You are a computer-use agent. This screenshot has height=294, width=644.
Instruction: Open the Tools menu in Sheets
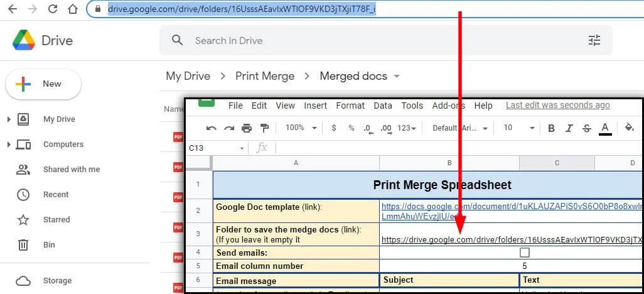(x=412, y=106)
